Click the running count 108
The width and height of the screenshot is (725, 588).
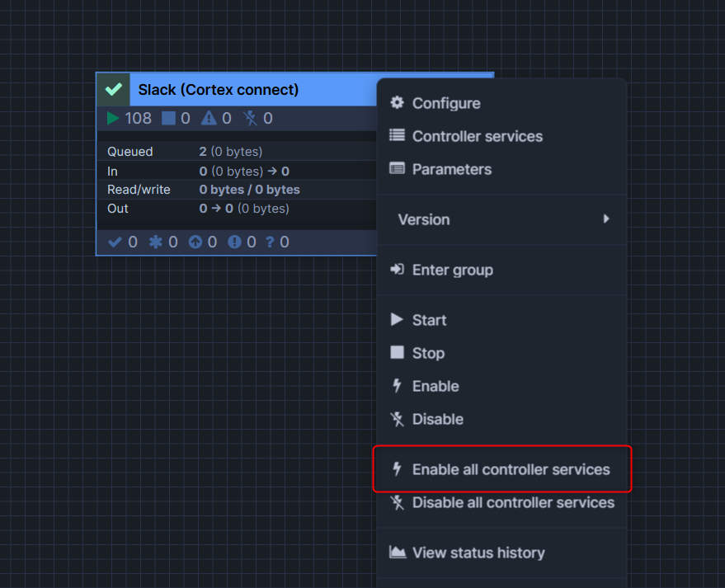coord(139,118)
